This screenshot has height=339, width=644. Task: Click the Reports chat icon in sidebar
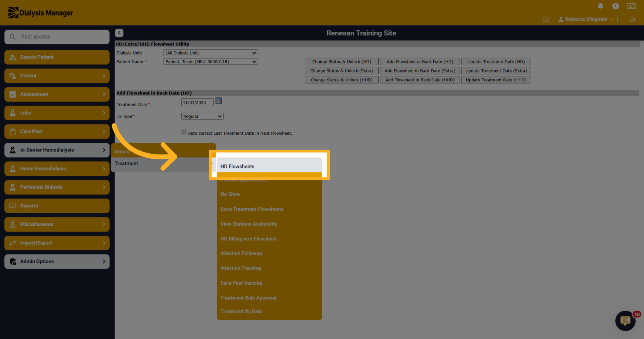pos(13,206)
